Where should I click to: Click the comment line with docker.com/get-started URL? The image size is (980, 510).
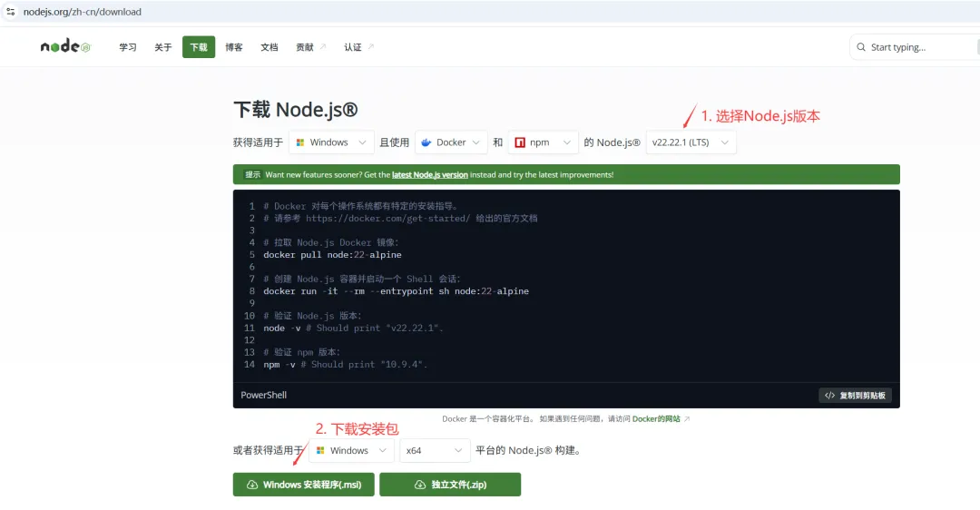[401, 218]
